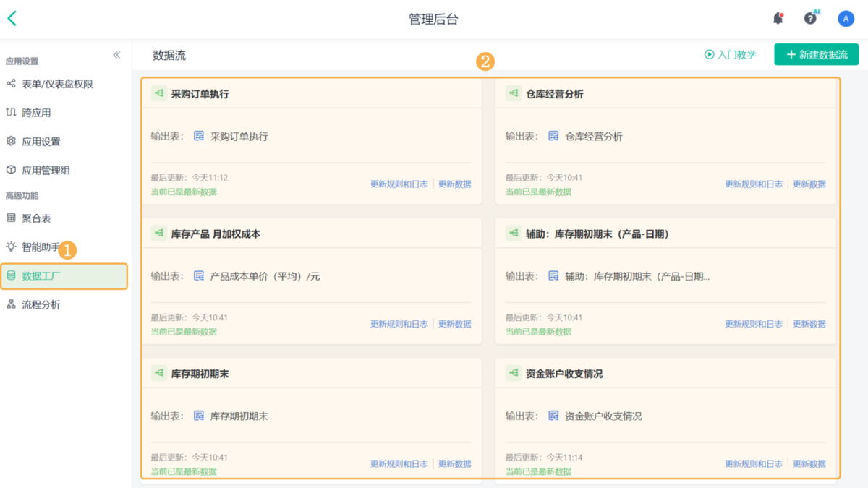Click the back arrow in header
The image size is (868, 488).
12,19
